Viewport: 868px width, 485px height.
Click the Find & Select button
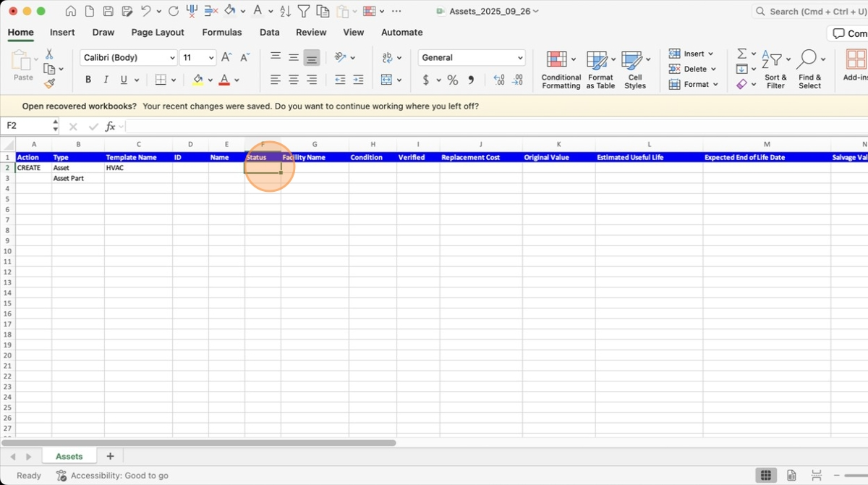coord(809,69)
